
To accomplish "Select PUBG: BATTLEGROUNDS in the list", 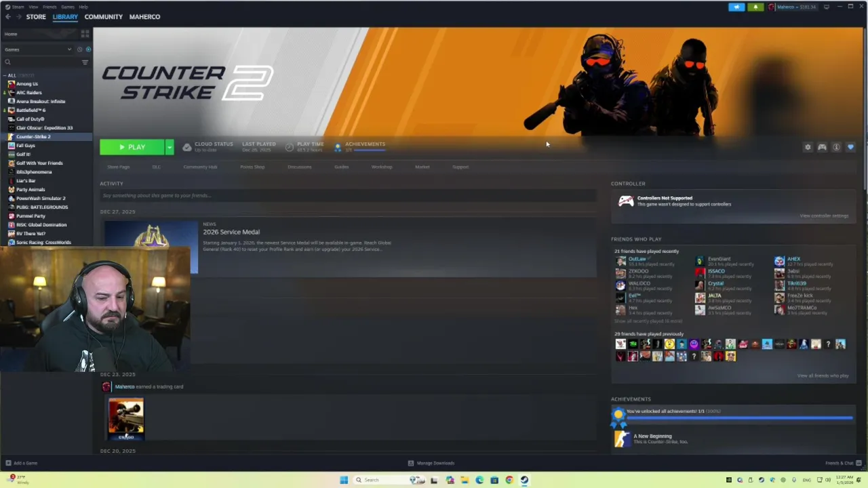I will [x=42, y=207].
